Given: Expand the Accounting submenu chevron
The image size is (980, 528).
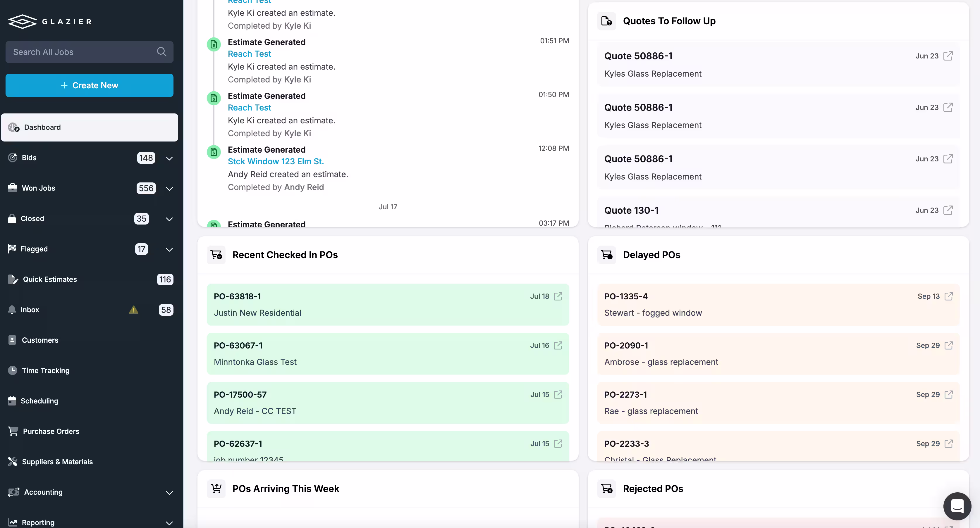Looking at the screenshot, I should [169, 493].
